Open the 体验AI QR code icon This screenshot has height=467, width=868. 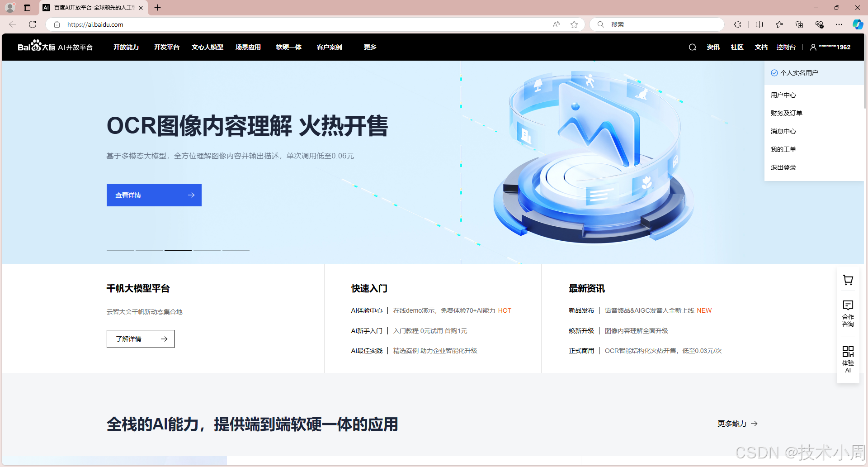pos(848,359)
